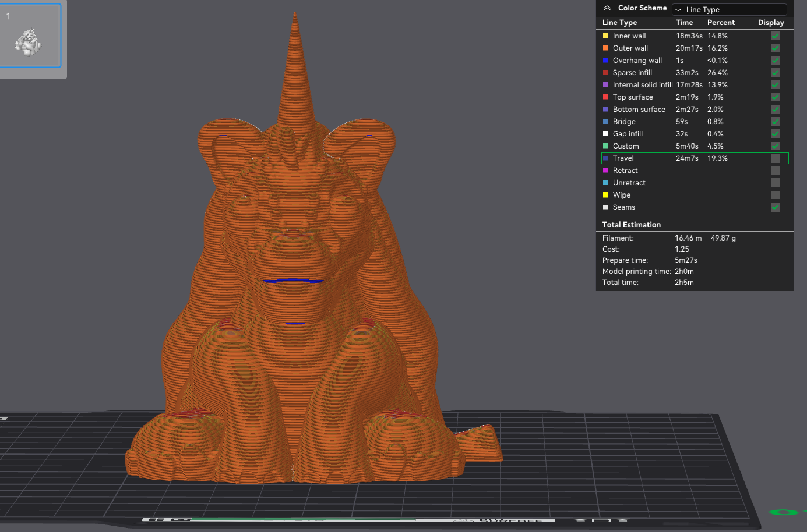
Task: Click the white Gap infill color swatch
Action: click(605, 133)
